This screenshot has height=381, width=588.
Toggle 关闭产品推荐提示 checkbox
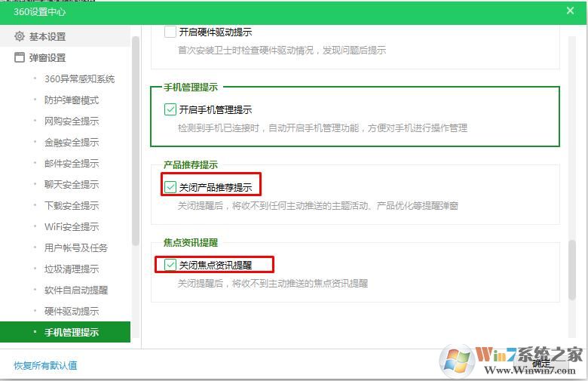170,187
